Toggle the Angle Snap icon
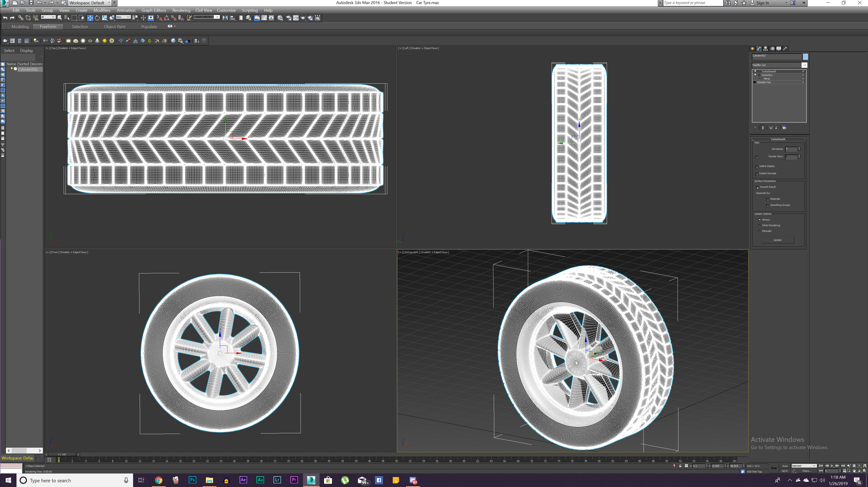 pos(166,18)
